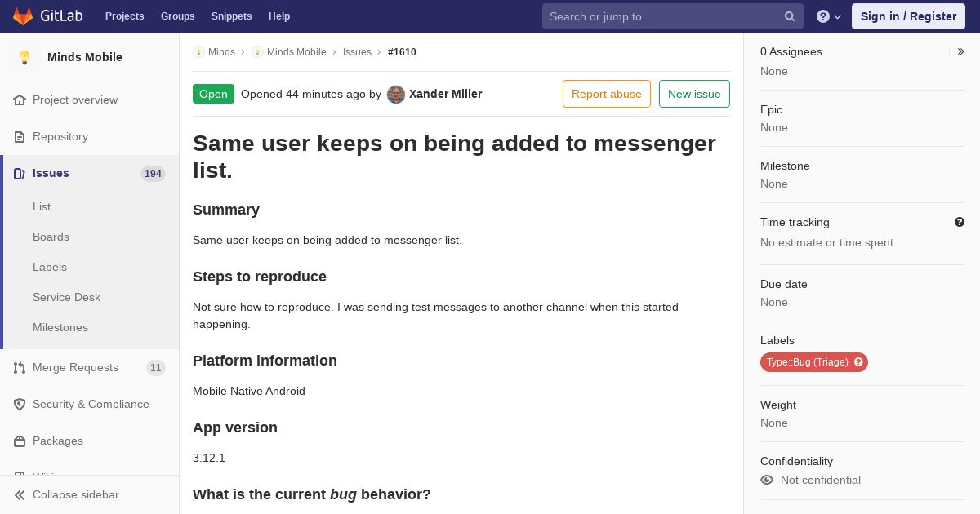Click the Collapse sidebar chevrons icon
The width and height of the screenshot is (980, 514).
pyautogui.click(x=20, y=494)
